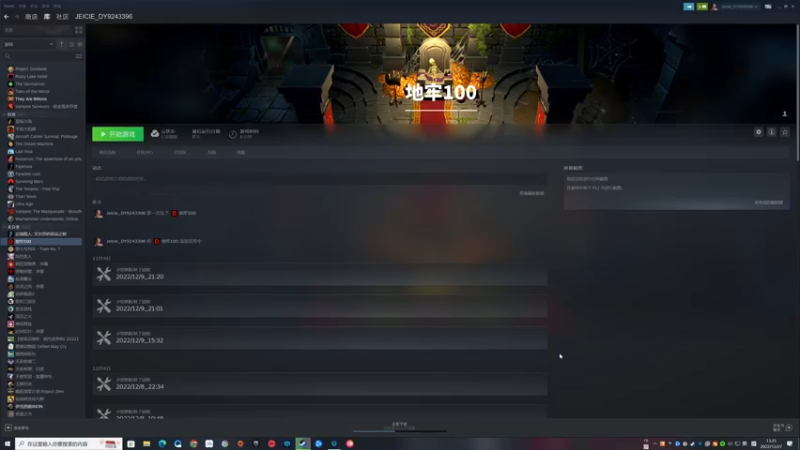
Task: Open the JEICIE_DY9243396 profile menu
Action: (104, 17)
